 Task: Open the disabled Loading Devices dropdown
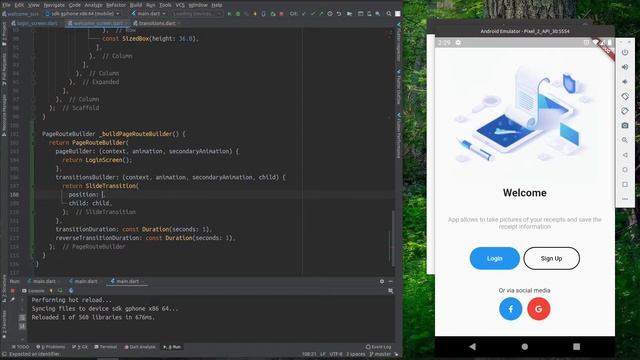click(197, 13)
